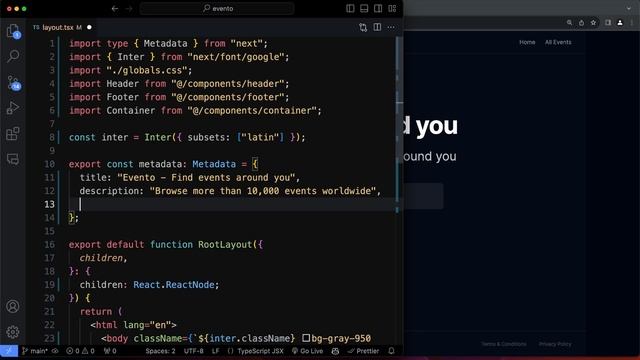Close the unsaved layout.tsx tab dot
The width and height of the screenshot is (640, 360).
coord(89,27)
